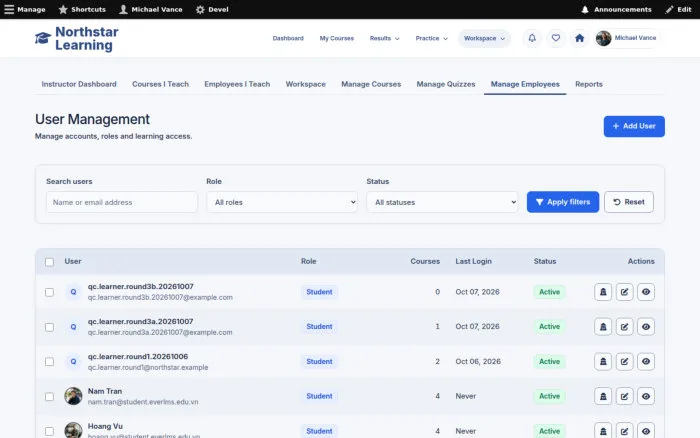This screenshot has height=438, width=700.
Task: Click impersonate icon for Hoang Vu
Action: pos(603,430)
